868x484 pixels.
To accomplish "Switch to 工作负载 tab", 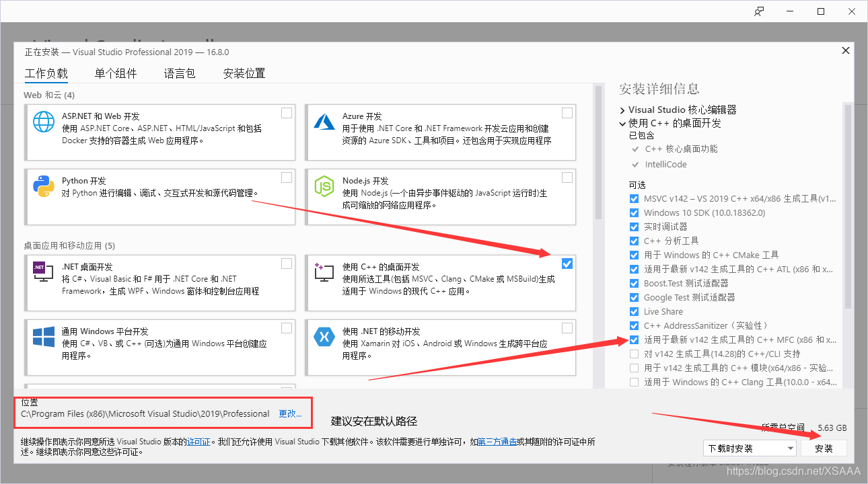I will pyautogui.click(x=46, y=74).
